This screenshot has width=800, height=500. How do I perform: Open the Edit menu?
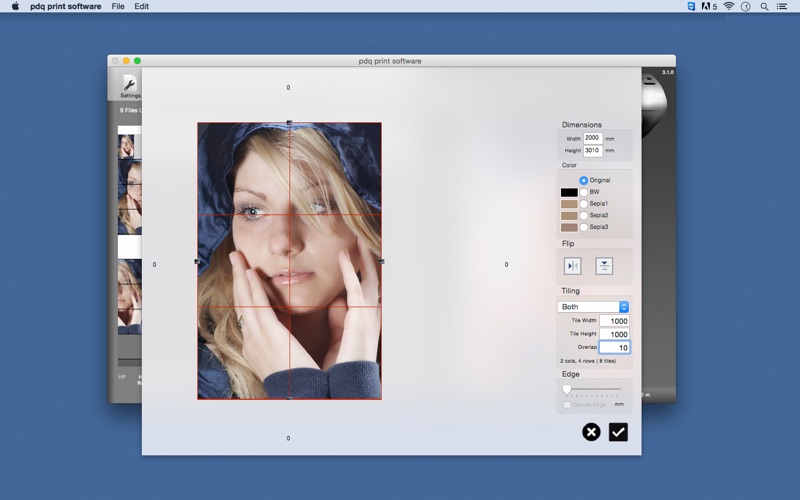(x=142, y=6)
